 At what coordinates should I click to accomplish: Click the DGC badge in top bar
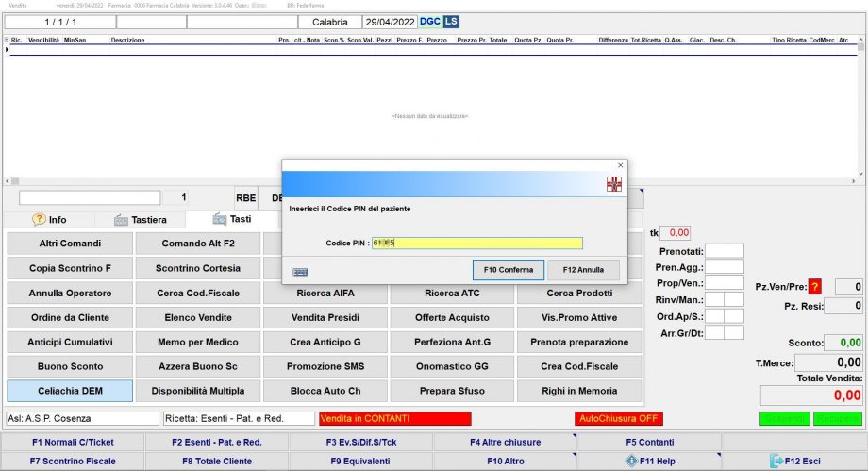coord(430,21)
